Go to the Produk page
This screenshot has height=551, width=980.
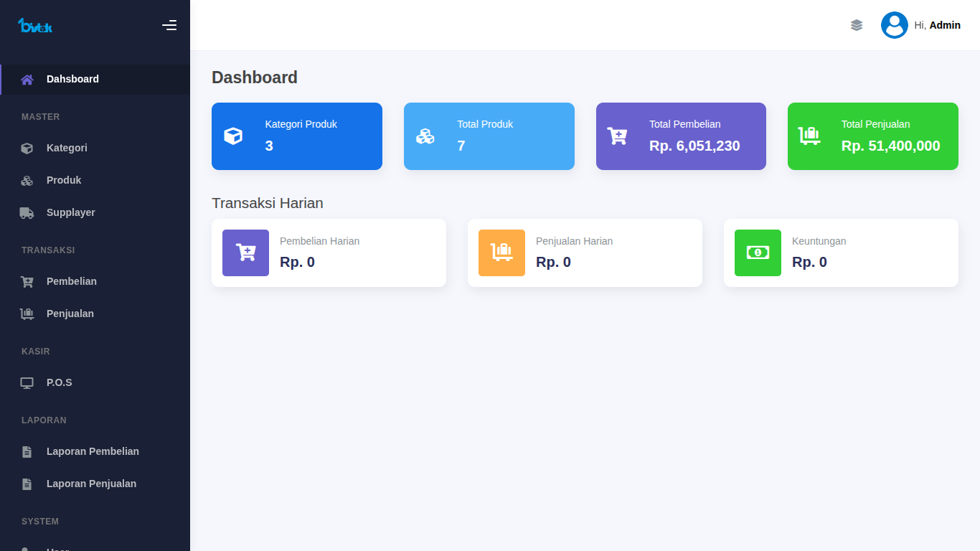[64, 180]
